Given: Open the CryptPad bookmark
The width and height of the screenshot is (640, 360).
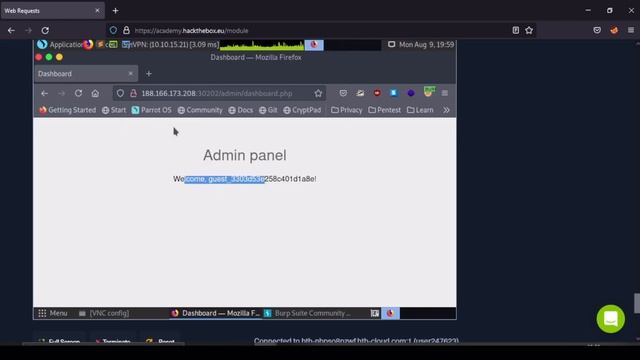Looking at the screenshot, I should click(x=302, y=110).
